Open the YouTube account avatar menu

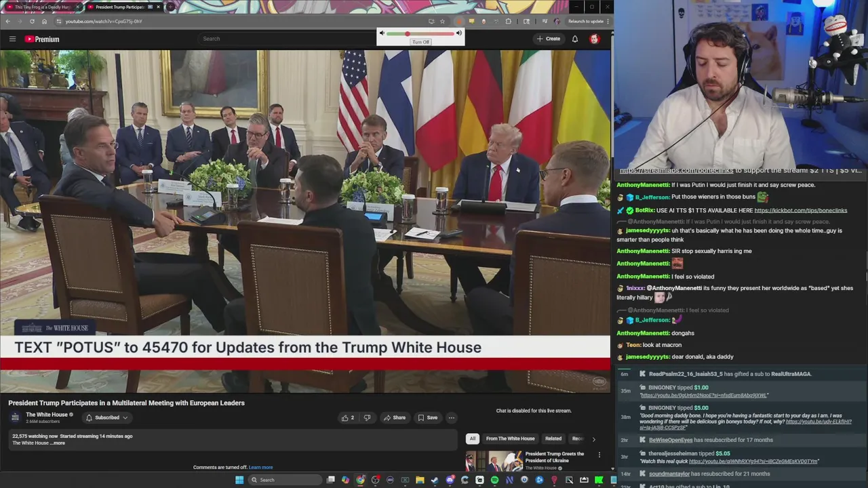click(595, 39)
